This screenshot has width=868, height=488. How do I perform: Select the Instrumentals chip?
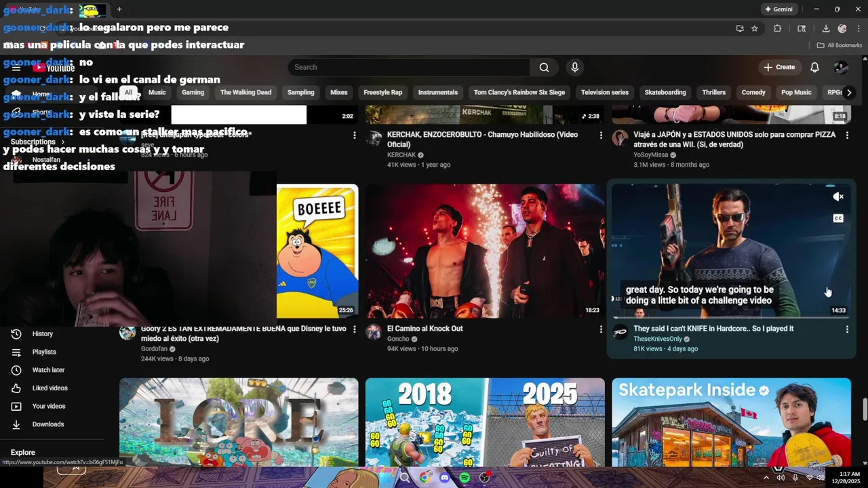point(438,92)
